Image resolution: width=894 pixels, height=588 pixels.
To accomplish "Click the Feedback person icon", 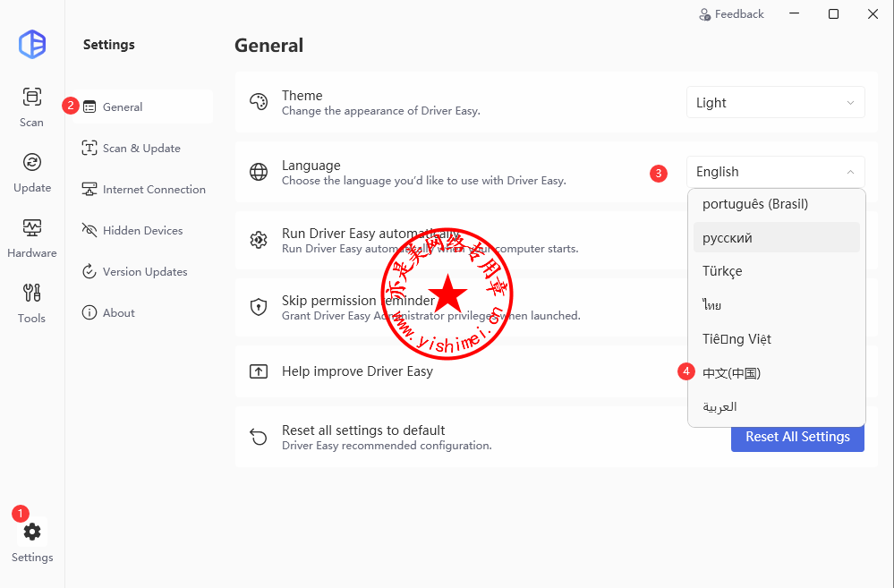I will coord(704,15).
